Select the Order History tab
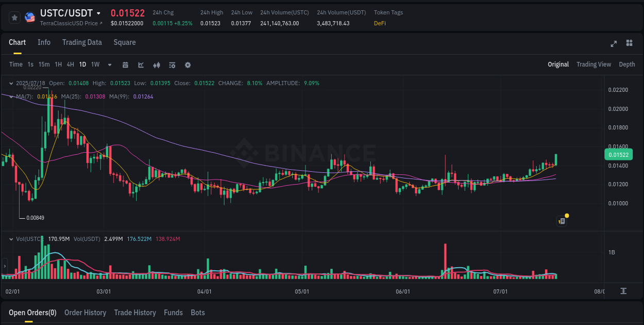The width and height of the screenshot is (644, 325). pyautogui.click(x=85, y=313)
